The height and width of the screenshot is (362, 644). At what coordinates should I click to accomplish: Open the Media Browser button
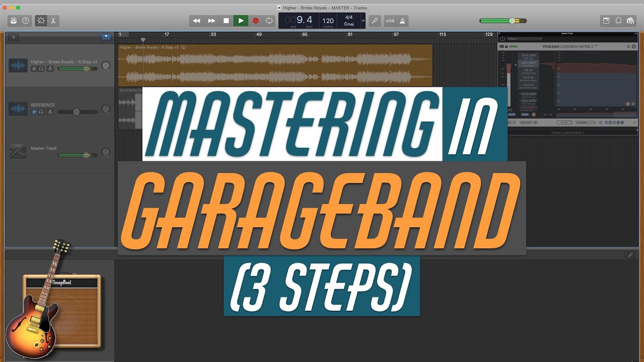click(x=631, y=21)
